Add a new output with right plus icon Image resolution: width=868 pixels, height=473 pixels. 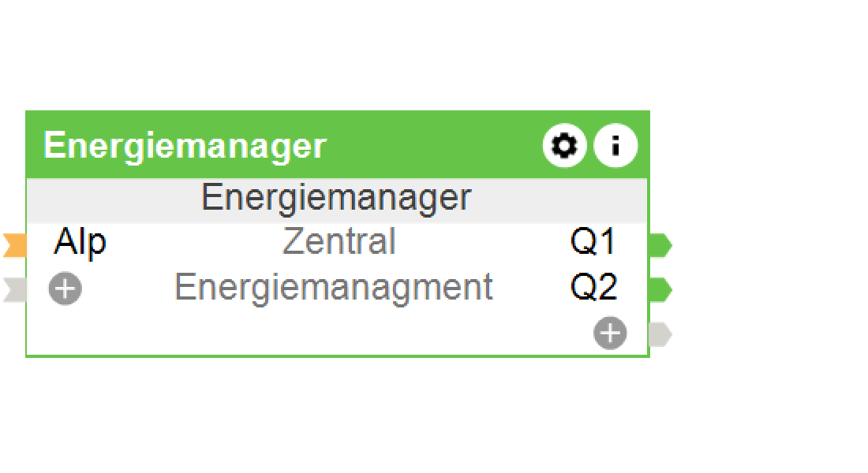point(610,333)
